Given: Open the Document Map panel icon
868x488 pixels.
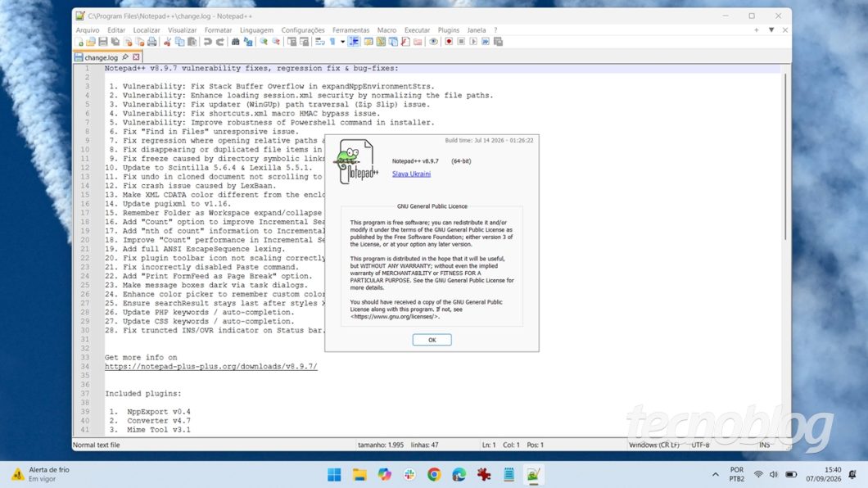Looking at the screenshot, I should (381, 42).
